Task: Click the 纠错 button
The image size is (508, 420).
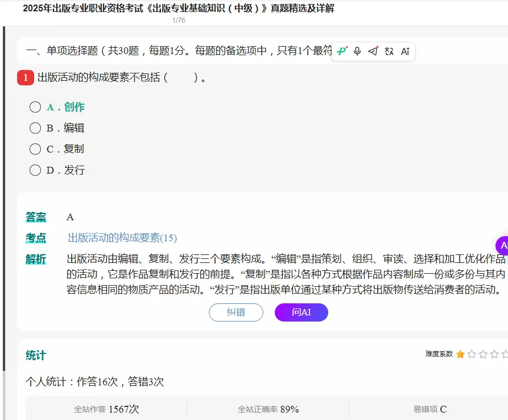Action: 236,312
